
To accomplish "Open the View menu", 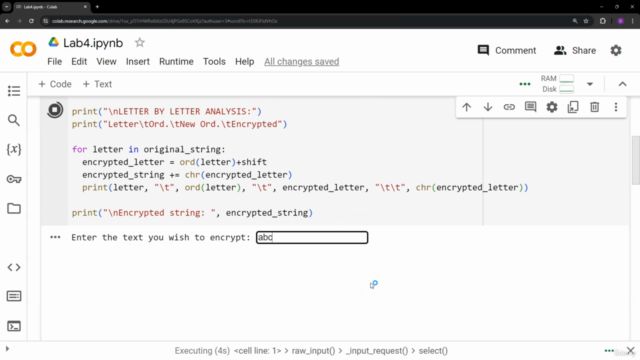I will (106, 62).
